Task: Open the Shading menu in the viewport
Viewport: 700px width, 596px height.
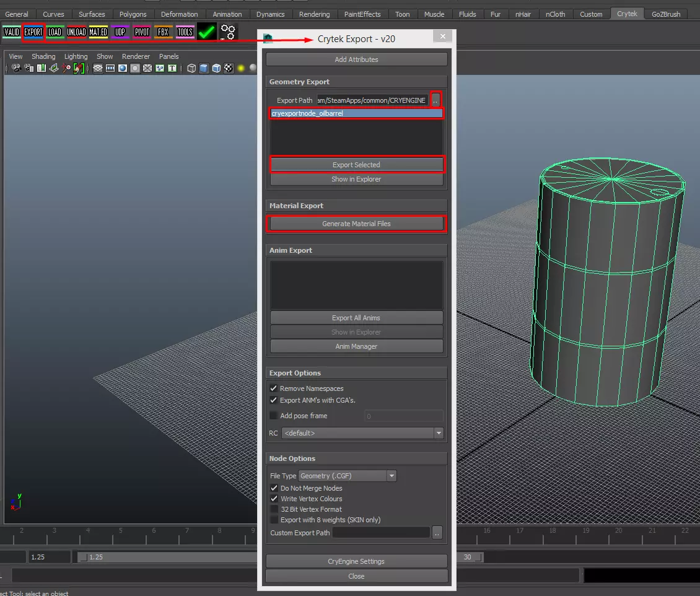Action: coord(43,56)
